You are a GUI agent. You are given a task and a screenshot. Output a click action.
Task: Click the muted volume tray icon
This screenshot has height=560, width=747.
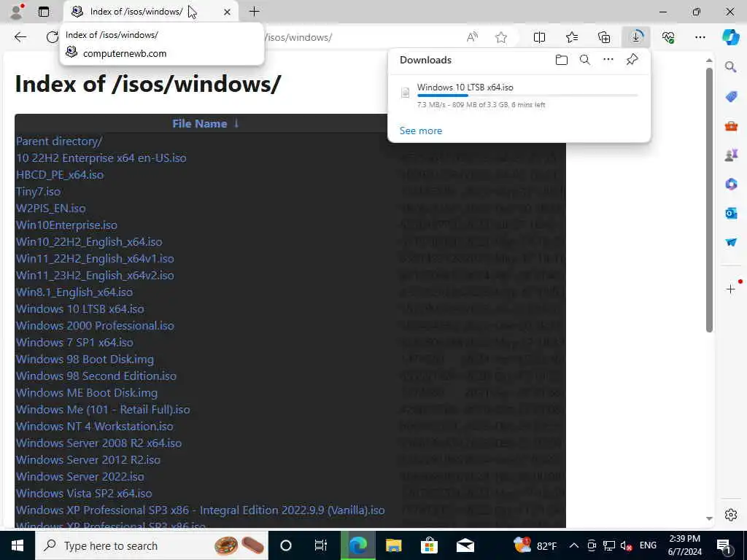[626, 545]
